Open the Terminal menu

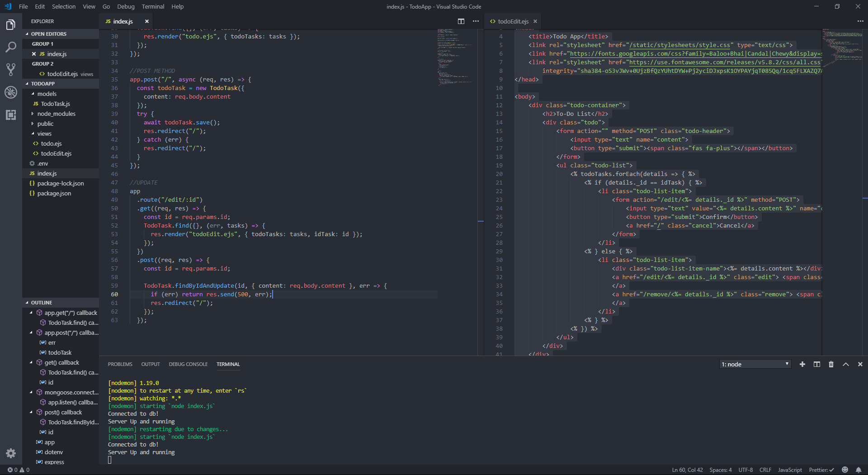pyautogui.click(x=152, y=6)
